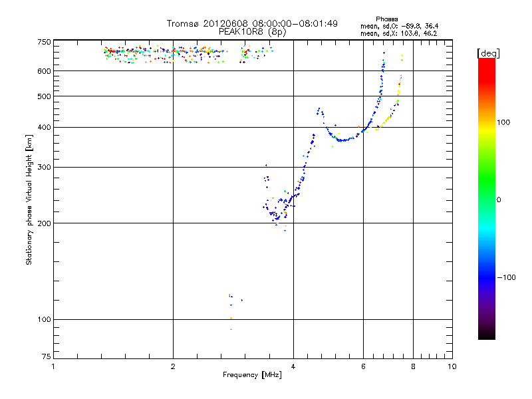Click the y-axis tick label '500'
The width and height of the screenshot is (532, 399).
point(44,96)
